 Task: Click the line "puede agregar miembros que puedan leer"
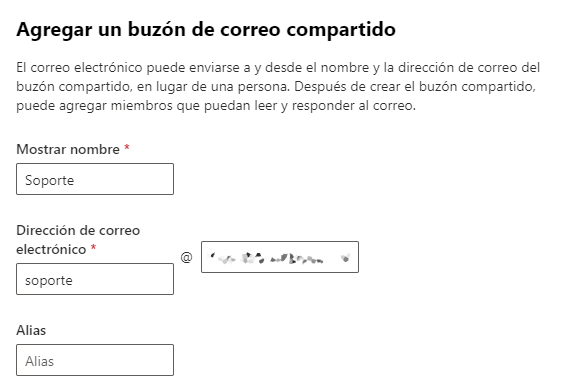point(216,106)
